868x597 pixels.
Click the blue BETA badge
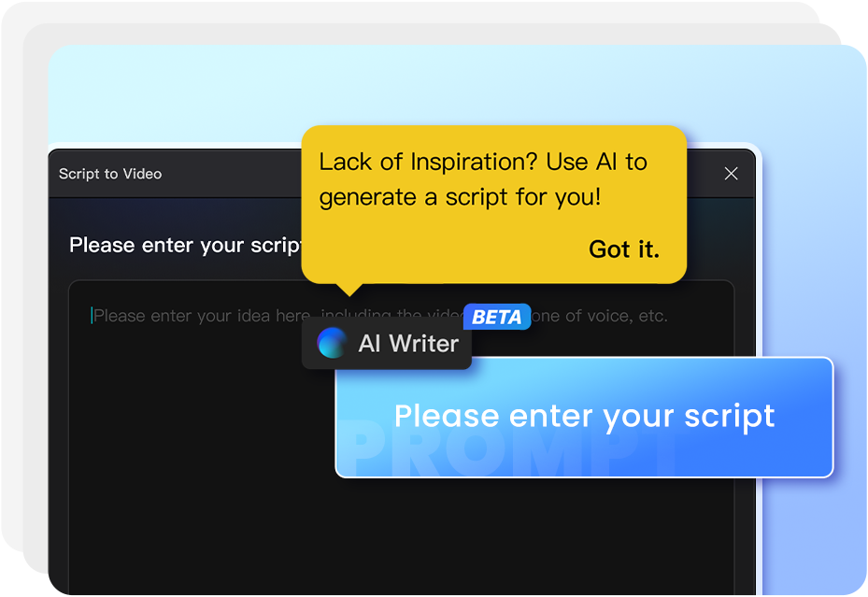[496, 317]
